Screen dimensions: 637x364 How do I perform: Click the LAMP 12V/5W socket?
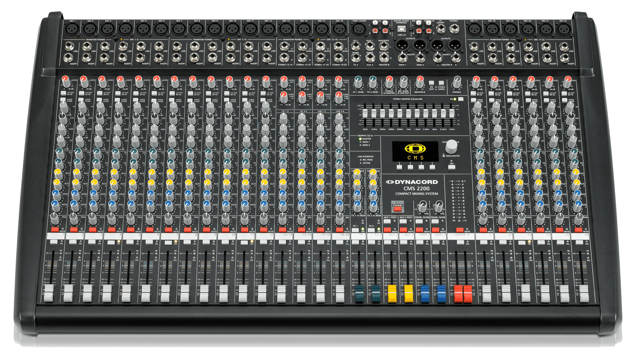(x=358, y=28)
